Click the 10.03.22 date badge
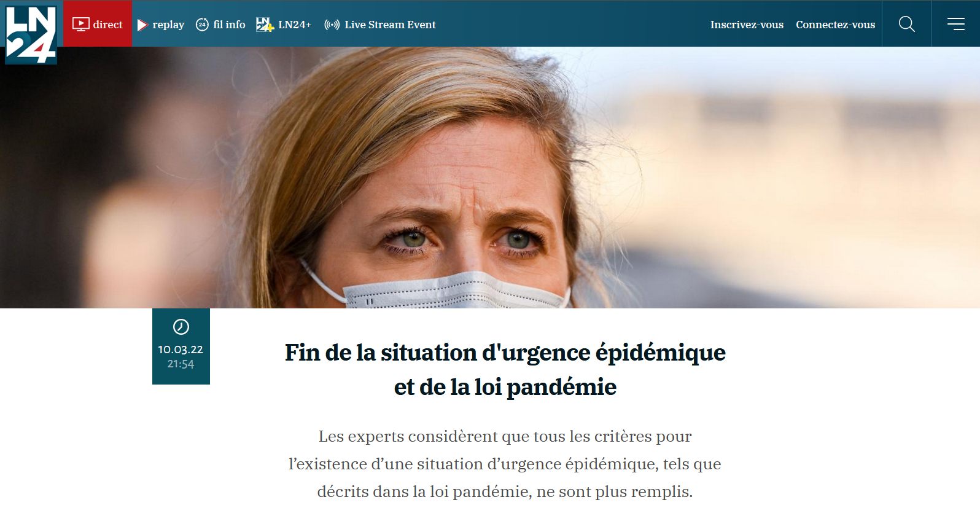980x516 pixels. (x=181, y=346)
